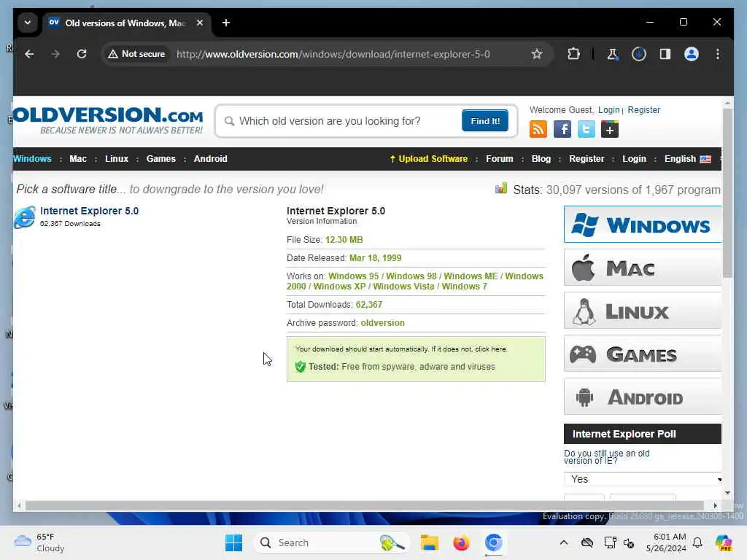The image size is (747, 560).
Task: Click the Android platform banner
Action: pyautogui.click(x=643, y=397)
